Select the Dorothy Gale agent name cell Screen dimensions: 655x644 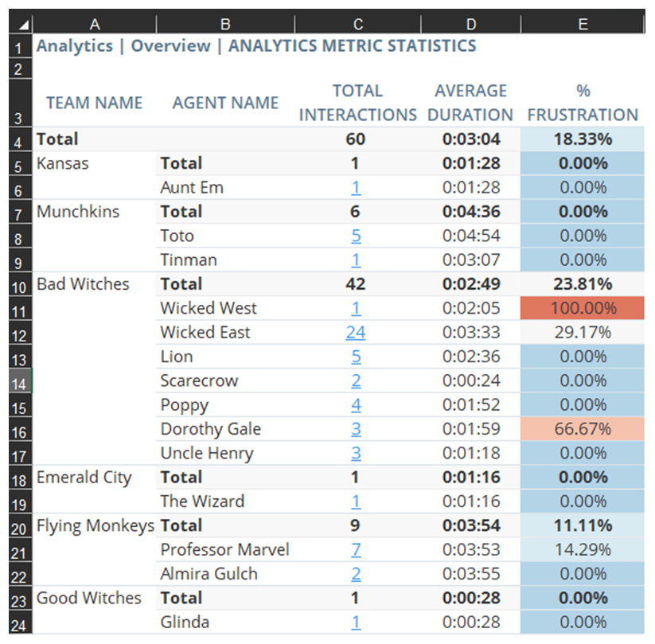point(225,429)
